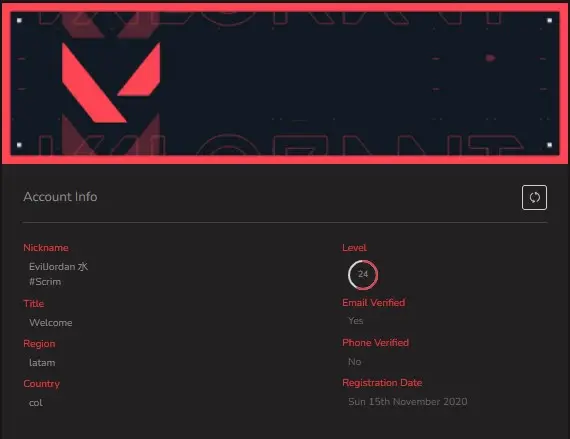The height and width of the screenshot is (439, 570).
Task: Click the #Scrim tag text
Action: (x=45, y=282)
